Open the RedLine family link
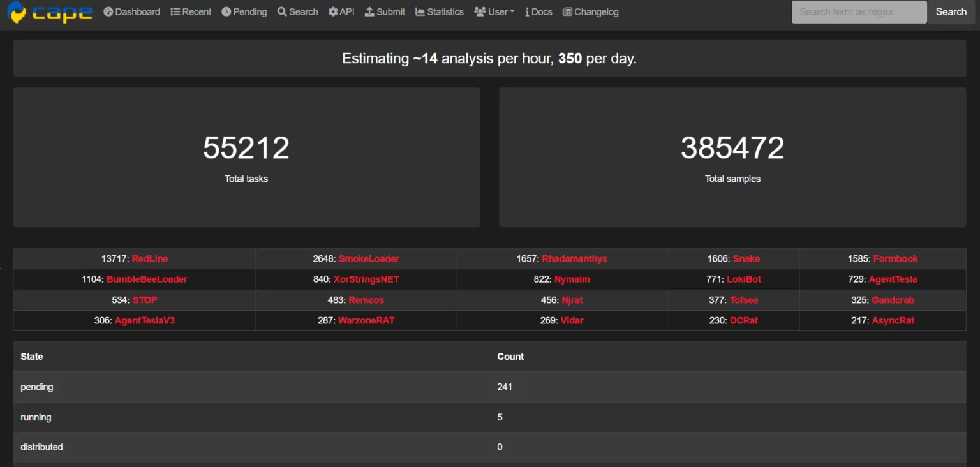The image size is (980, 467). [x=150, y=258]
